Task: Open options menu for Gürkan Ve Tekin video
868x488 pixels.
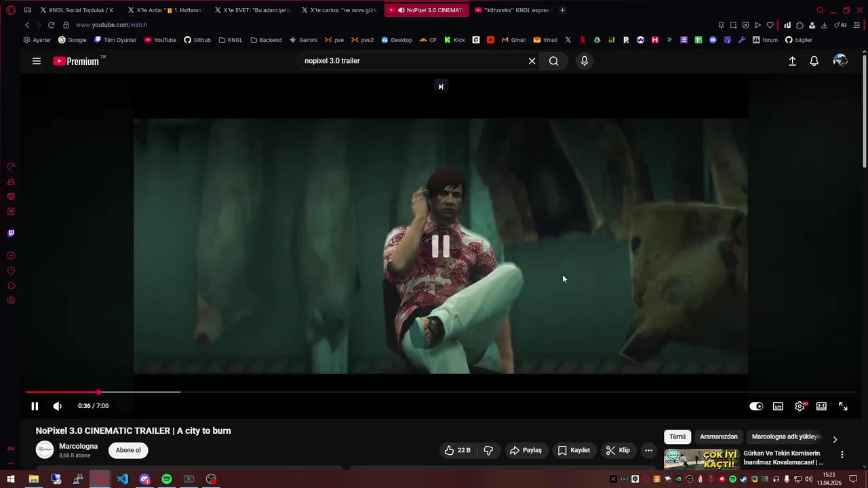Action: click(x=842, y=455)
